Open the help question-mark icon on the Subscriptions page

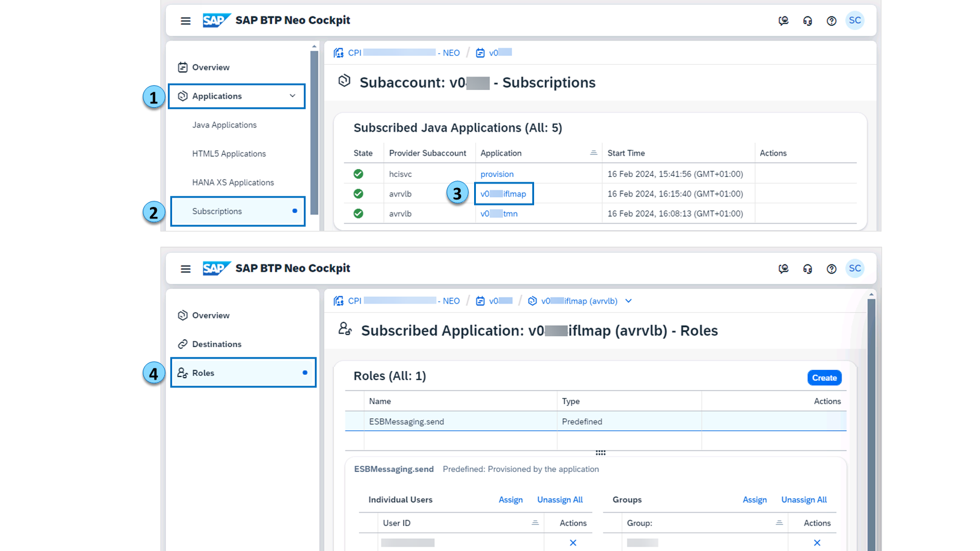point(831,21)
